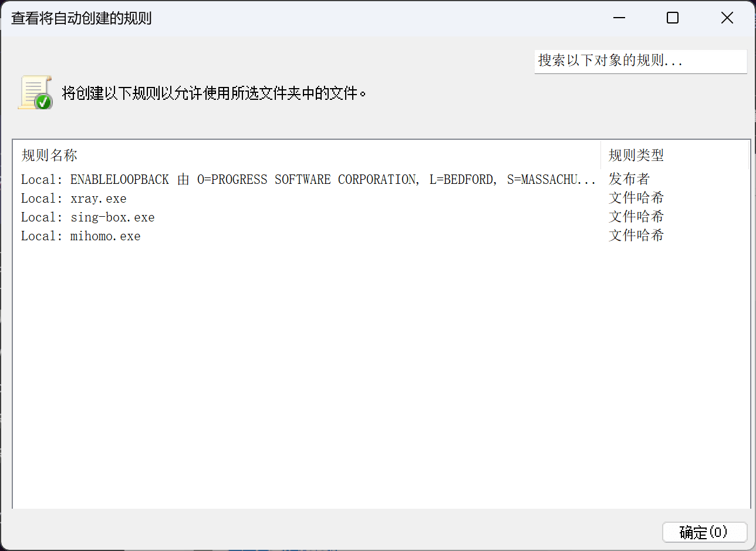Click 文件哈希 type in the mihomo.exe row
This screenshot has width=756, height=551.
pos(636,236)
